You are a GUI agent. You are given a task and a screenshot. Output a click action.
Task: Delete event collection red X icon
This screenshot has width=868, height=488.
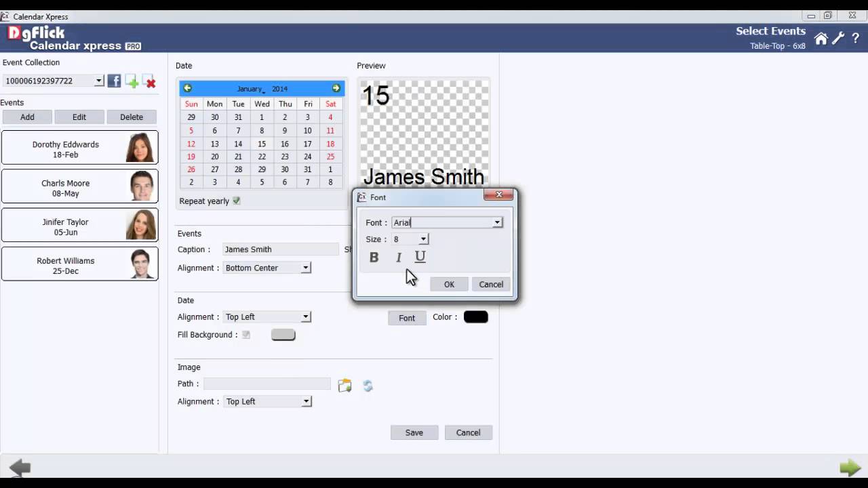pyautogui.click(x=149, y=81)
